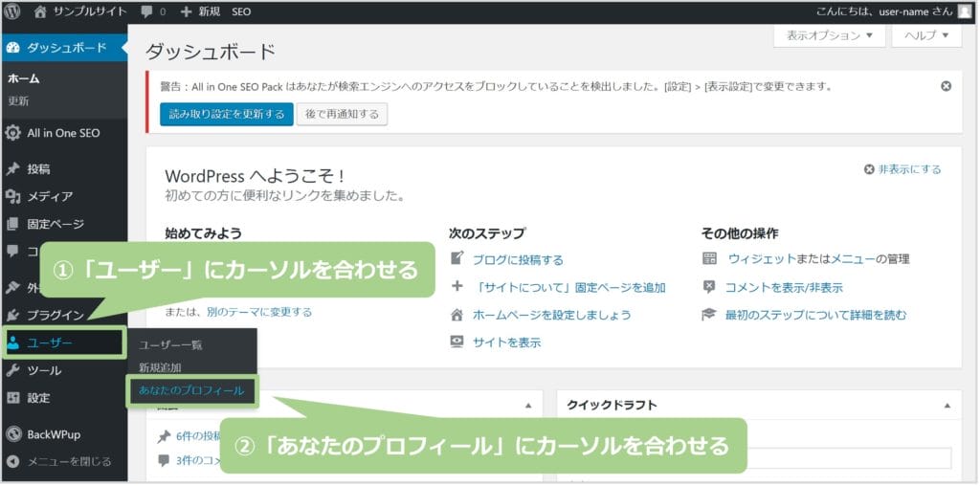The height and width of the screenshot is (486, 980).
Task: Collapse the left dashboard widget arrow
Action: click(528, 406)
